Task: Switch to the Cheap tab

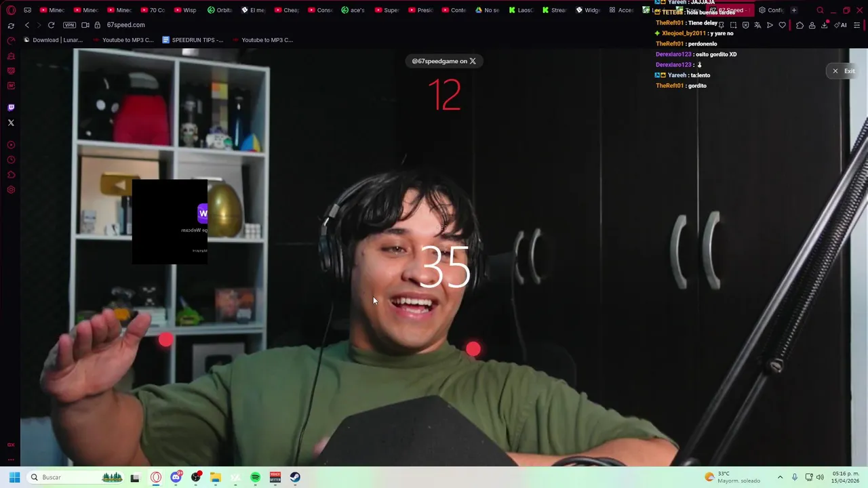Action: click(x=286, y=10)
